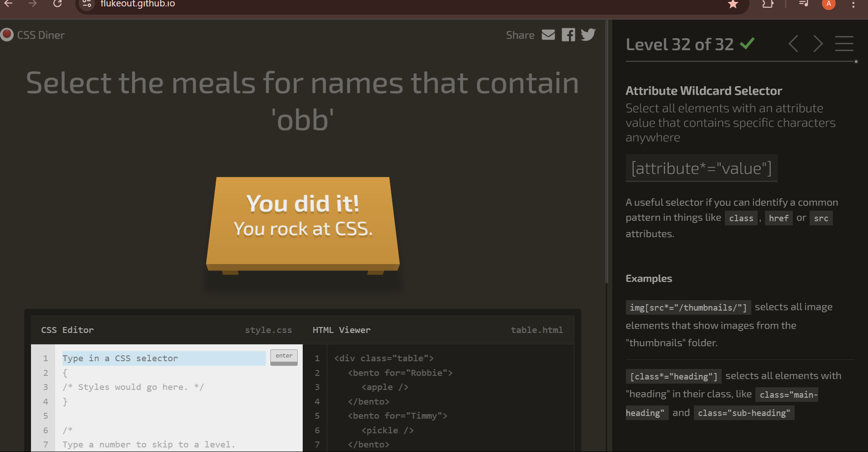Open the levels list hamburger menu
This screenshot has width=868, height=452.
click(x=844, y=44)
